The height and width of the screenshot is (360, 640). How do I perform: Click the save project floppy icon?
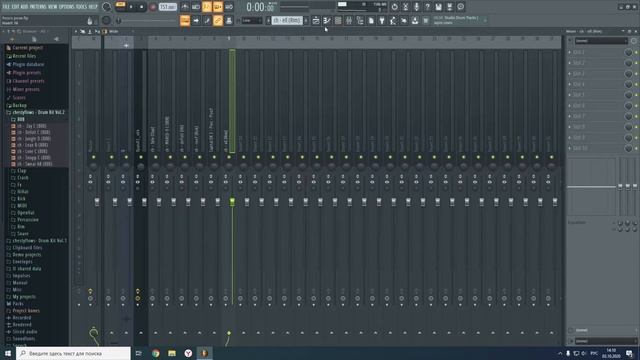[x=438, y=7]
